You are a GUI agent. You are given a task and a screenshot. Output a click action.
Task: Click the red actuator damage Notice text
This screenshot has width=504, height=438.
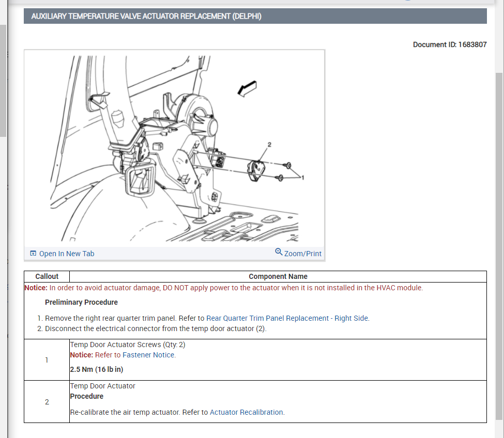[224, 288]
